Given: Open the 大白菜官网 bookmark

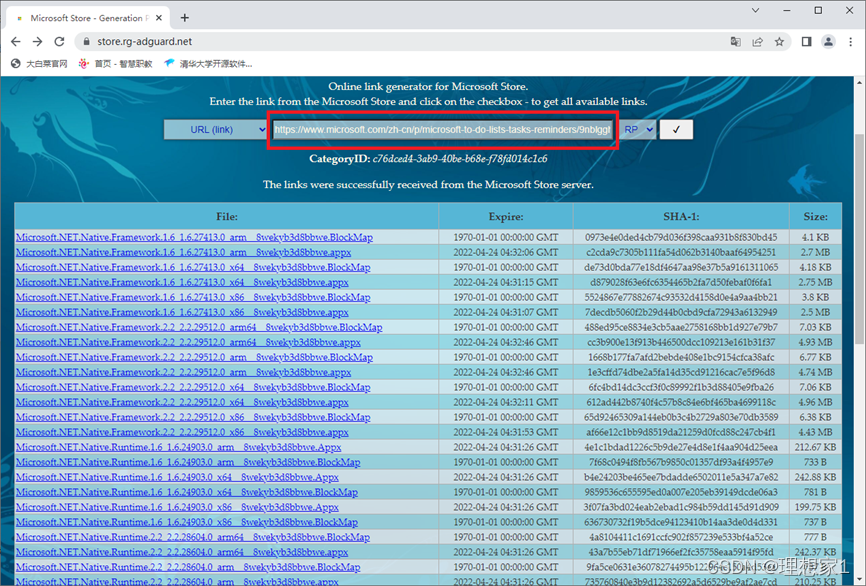Looking at the screenshot, I should 39,64.
